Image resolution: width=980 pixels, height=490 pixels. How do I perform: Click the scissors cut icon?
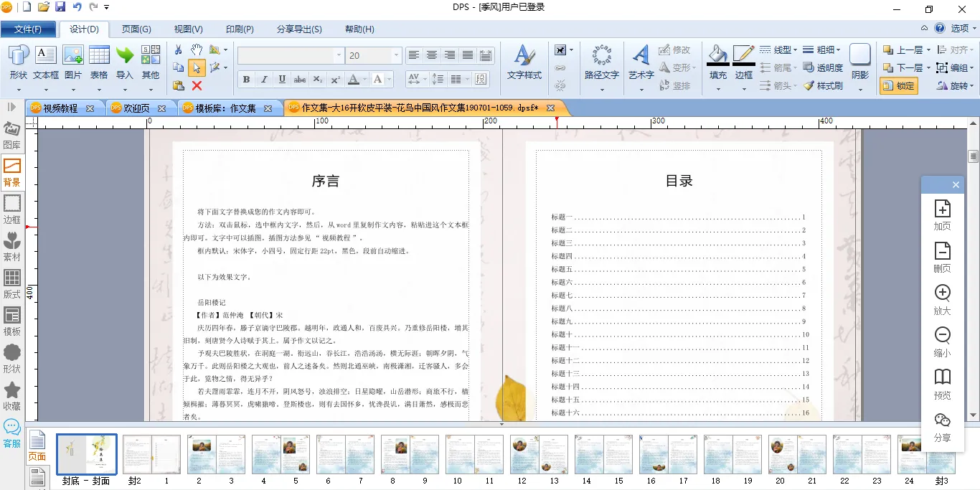pos(179,50)
